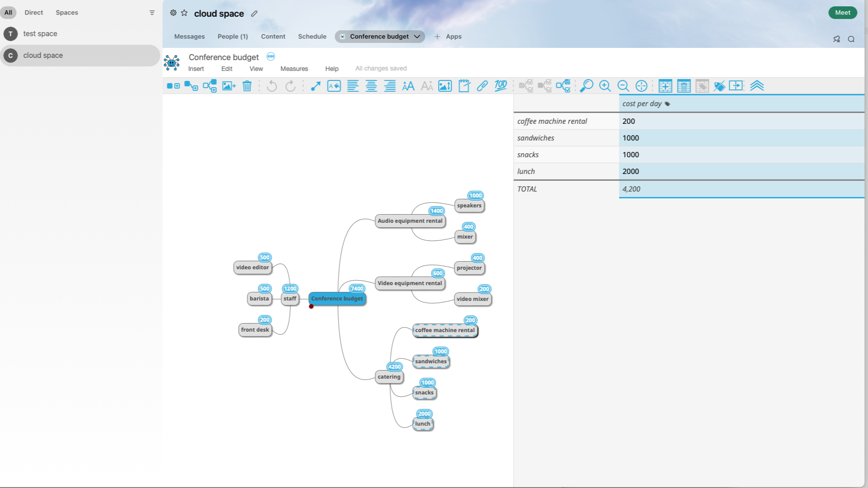
Task: Edit the coffee machine rental value 200
Action: click(741, 121)
